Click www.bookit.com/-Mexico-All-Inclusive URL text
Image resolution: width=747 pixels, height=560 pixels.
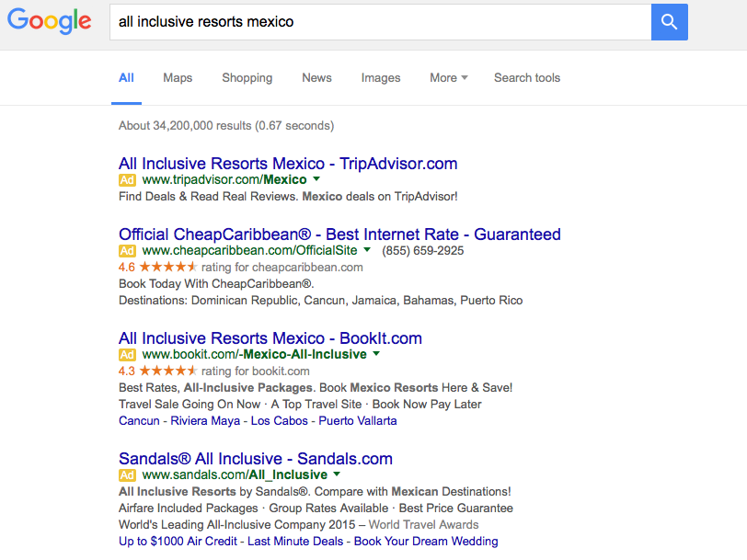coord(255,354)
